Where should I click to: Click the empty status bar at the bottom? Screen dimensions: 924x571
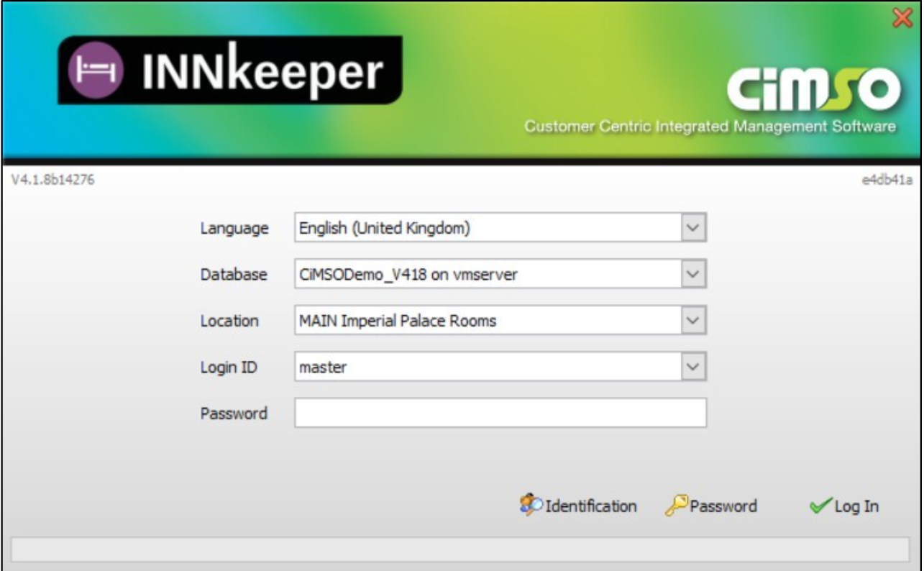(x=461, y=549)
